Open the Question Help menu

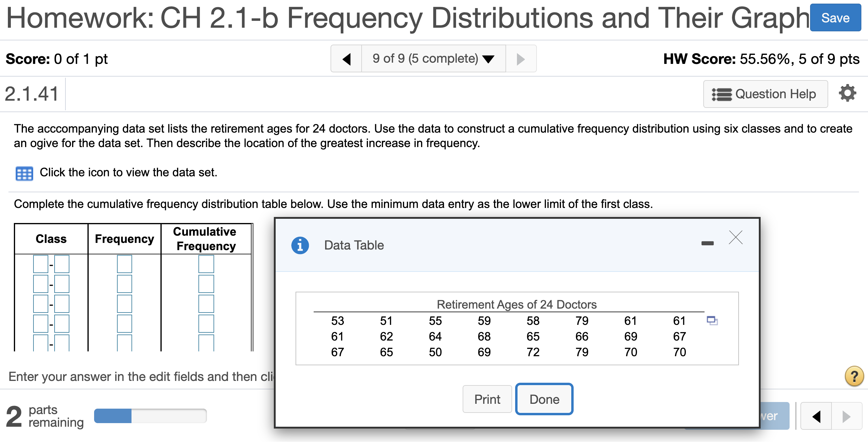pos(765,94)
